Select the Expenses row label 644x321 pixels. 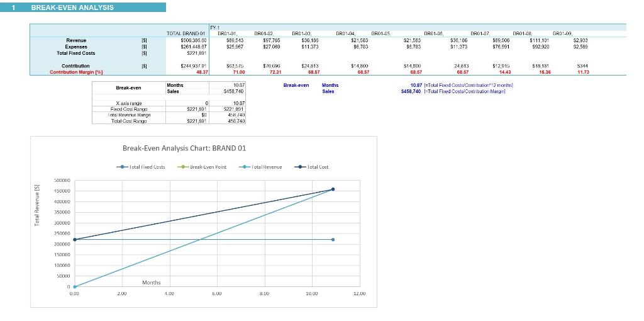click(76, 47)
